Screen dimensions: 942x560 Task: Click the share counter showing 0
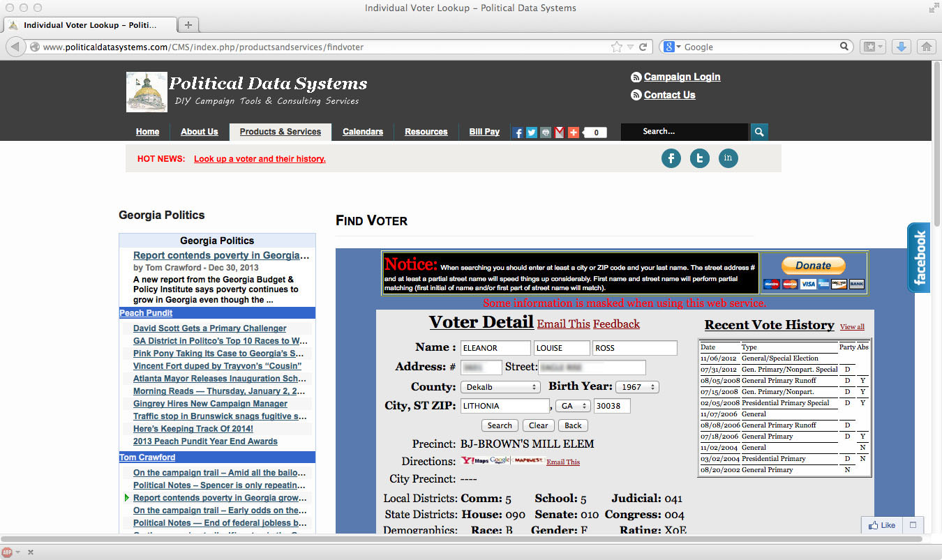[x=595, y=133]
